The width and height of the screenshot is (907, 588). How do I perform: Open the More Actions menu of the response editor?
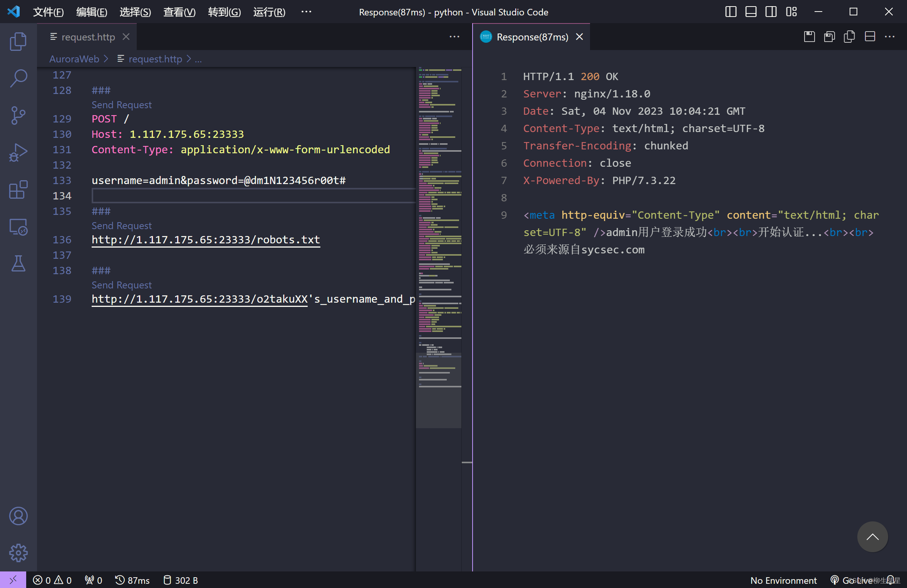pos(890,37)
